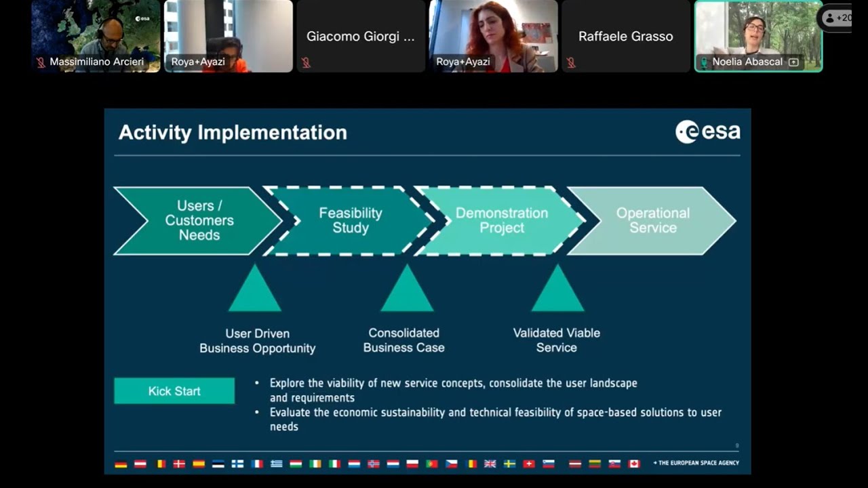This screenshot has height=488, width=868.
Task: Click the Germany flag at footer start
Action: (121, 464)
